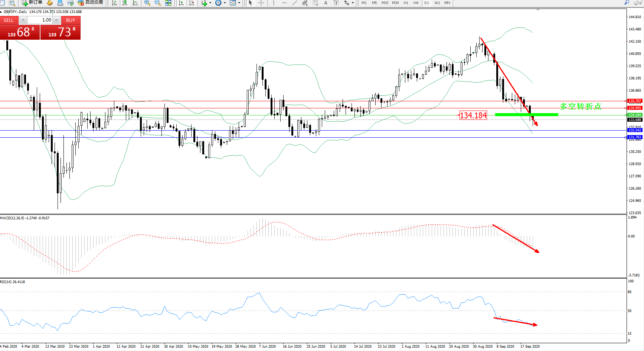Viewport: 644px width, 351px height.
Task: Open the periodicity clock dropdown arrow
Action: click(225, 3)
